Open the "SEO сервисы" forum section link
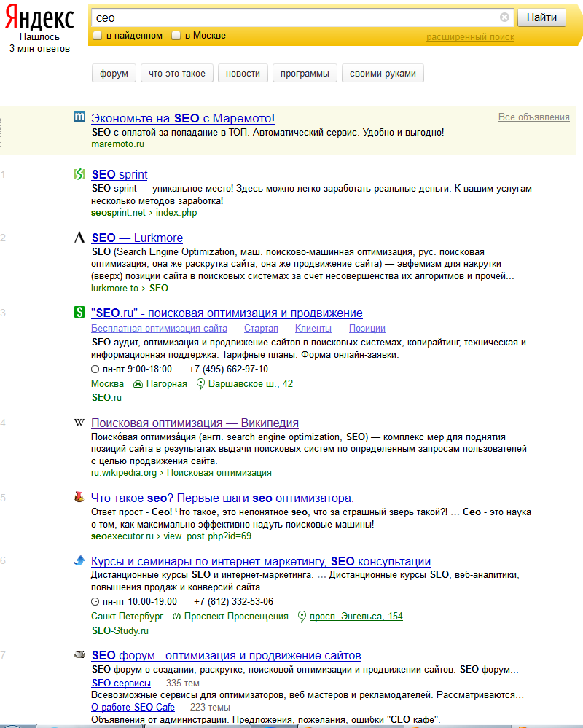The width and height of the screenshot is (583, 728). [x=121, y=684]
